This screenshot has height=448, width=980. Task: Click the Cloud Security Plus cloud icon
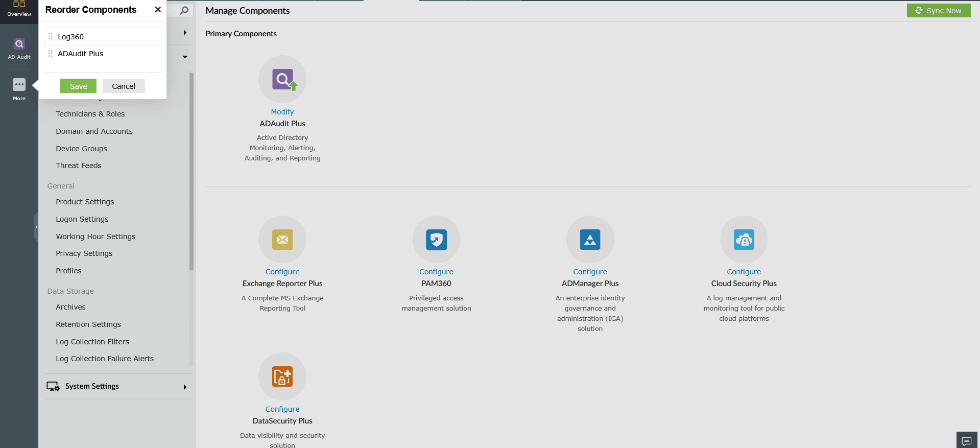(744, 240)
